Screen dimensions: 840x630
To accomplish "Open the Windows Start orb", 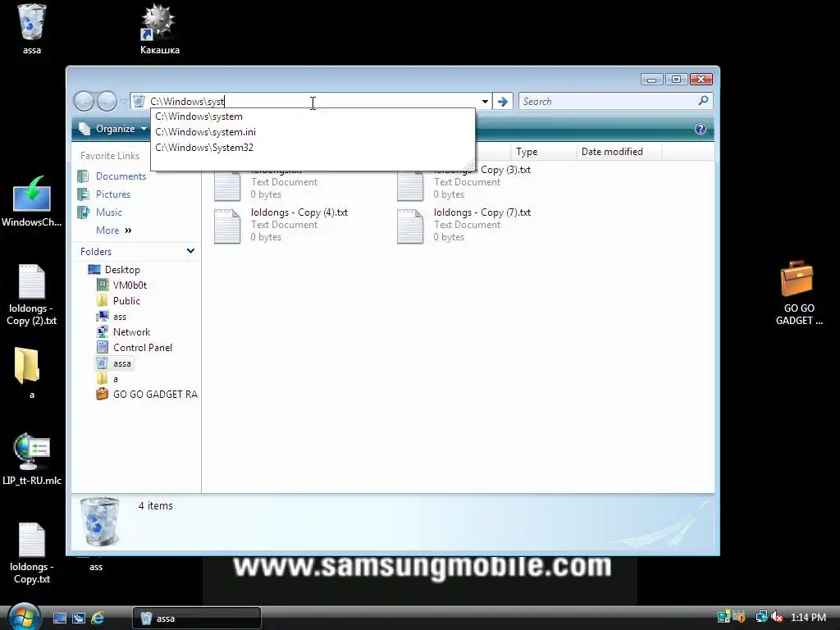I will (x=24, y=617).
